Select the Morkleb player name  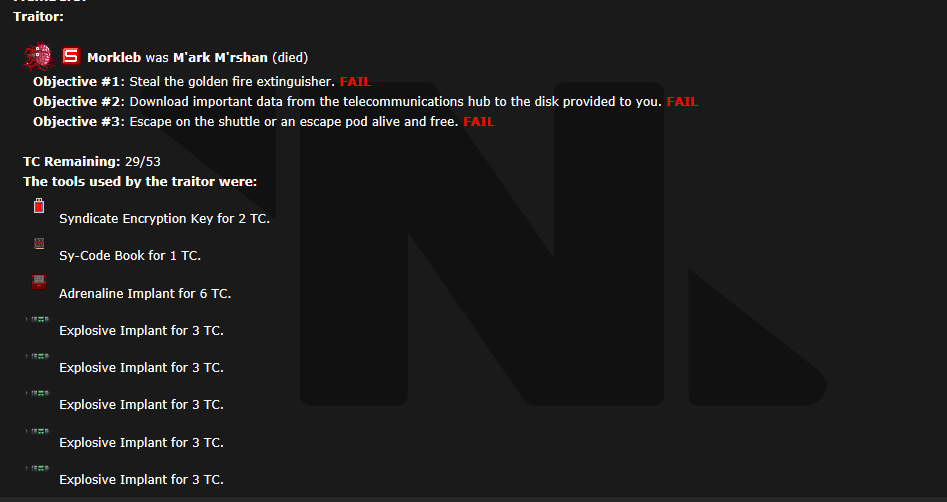pos(114,57)
